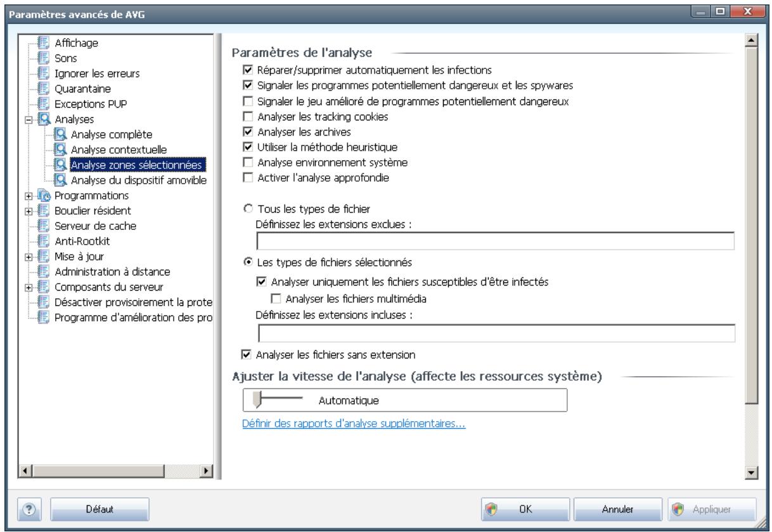The image size is (772, 532).
Task: Toggle Signaler les programmes potentiellement dangereux et spywares
Action: pyautogui.click(x=247, y=84)
